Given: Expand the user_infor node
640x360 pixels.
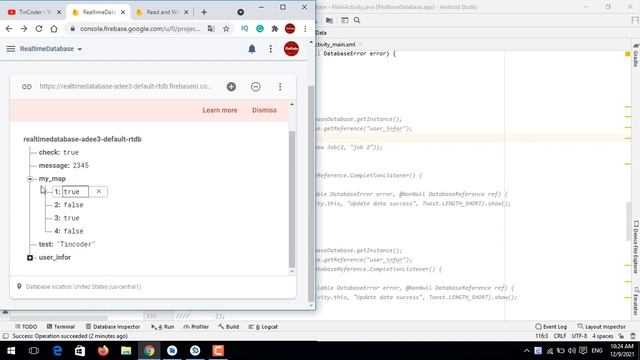Looking at the screenshot, I should tap(30, 258).
